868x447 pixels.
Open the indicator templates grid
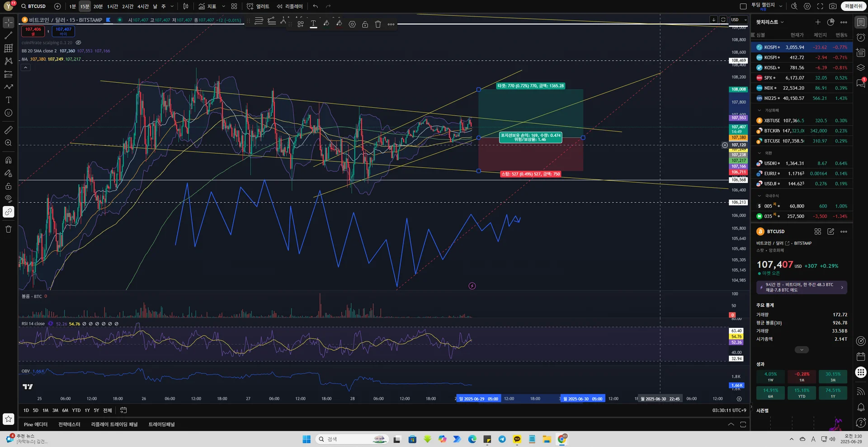(x=234, y=6)
